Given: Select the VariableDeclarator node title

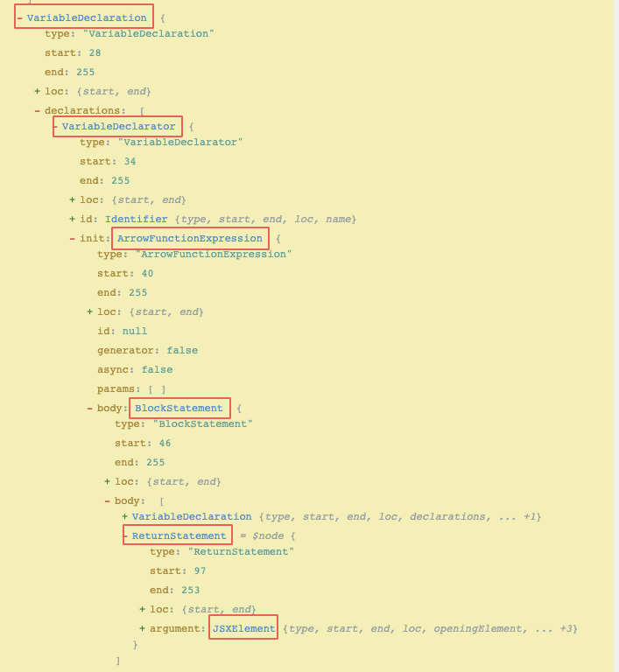Looking at the screenshot, I should (x=119, y=126).
